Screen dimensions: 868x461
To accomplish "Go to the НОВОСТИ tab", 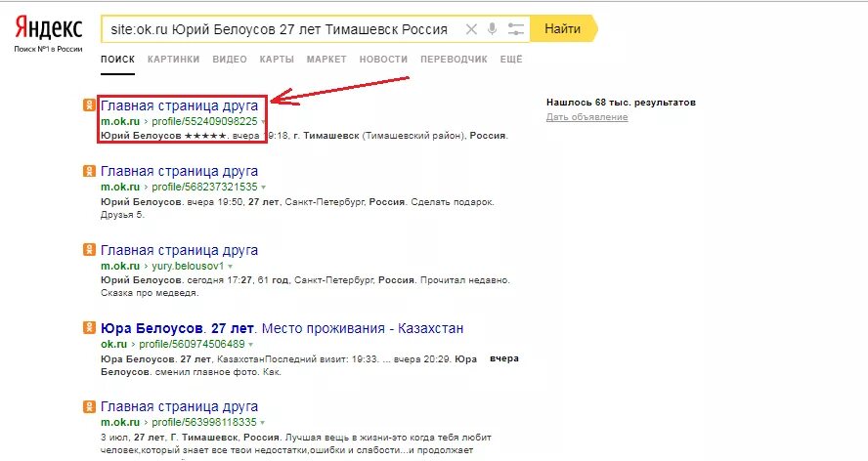I will (x=383, y=60).
